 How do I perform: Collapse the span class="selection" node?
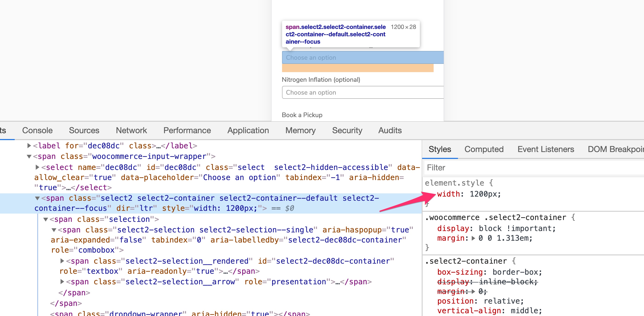[x=45, y=219]
